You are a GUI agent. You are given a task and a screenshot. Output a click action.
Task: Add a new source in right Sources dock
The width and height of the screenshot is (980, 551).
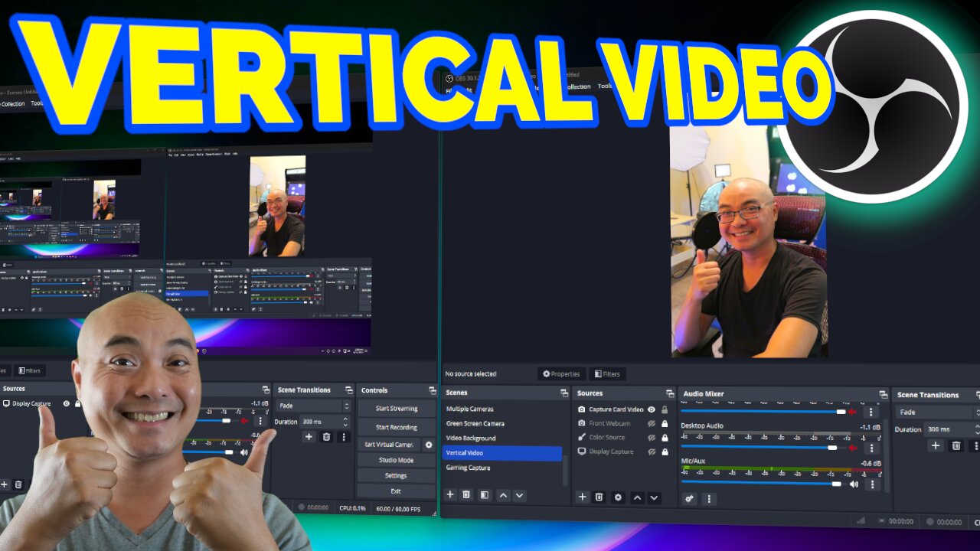point(583,497)
